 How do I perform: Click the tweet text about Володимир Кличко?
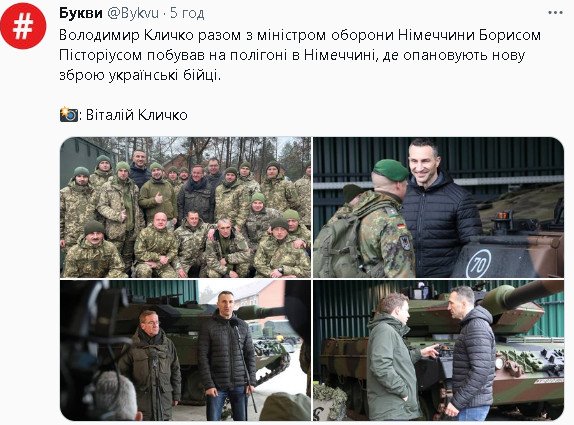pos(300,55)
